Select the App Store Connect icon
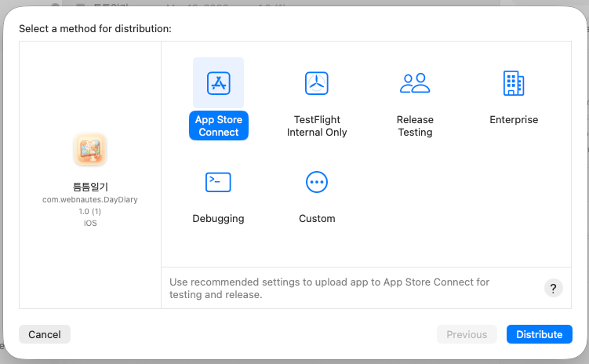Viewport: 589px width, 364px height. [x=218, y=83]
